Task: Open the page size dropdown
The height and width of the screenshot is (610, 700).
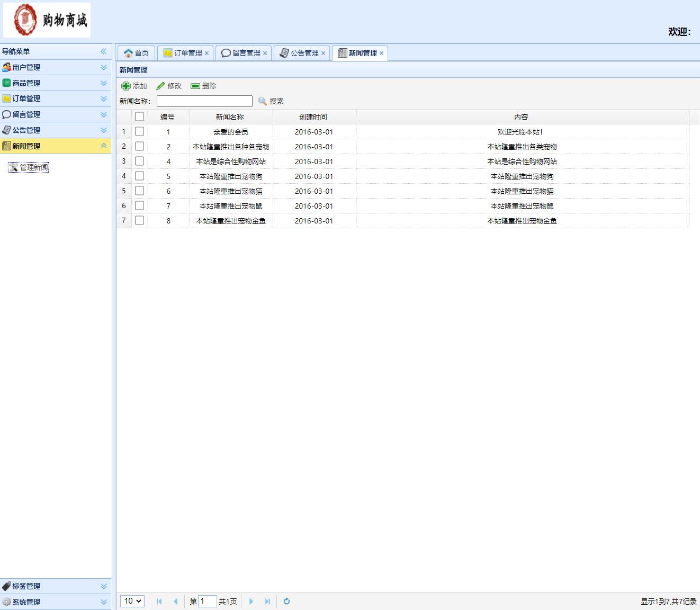Action: click(x=132, y=601)
